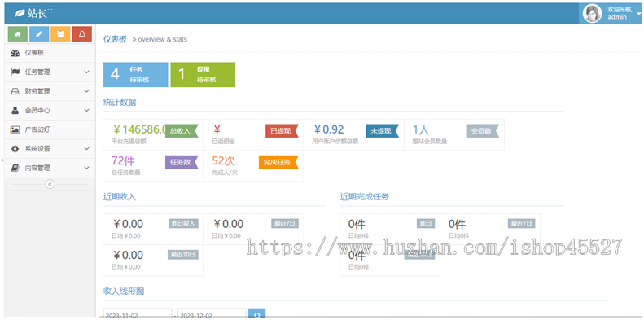Click the person icon beside 会员中心
This screenshot has width=644, height=320.
pos(15,110)
